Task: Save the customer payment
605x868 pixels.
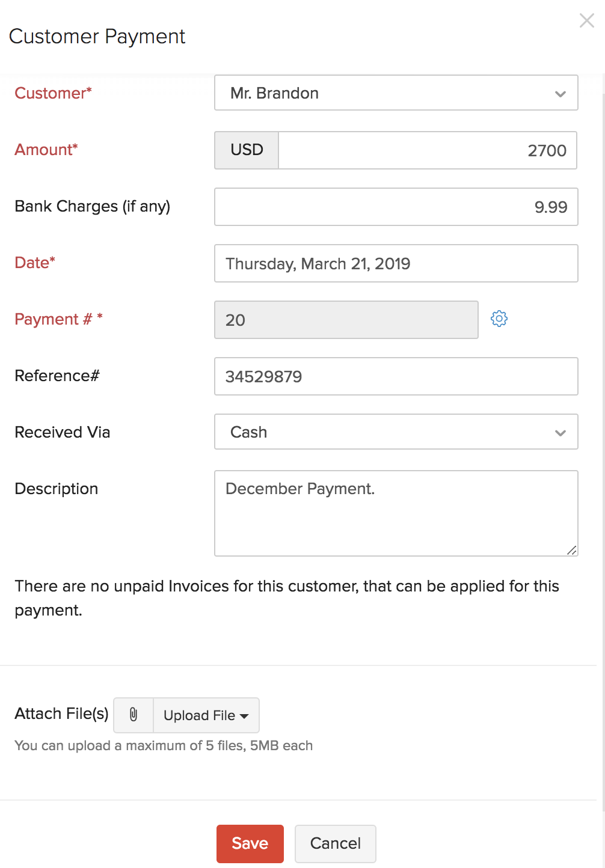Action: coord(250,843)
